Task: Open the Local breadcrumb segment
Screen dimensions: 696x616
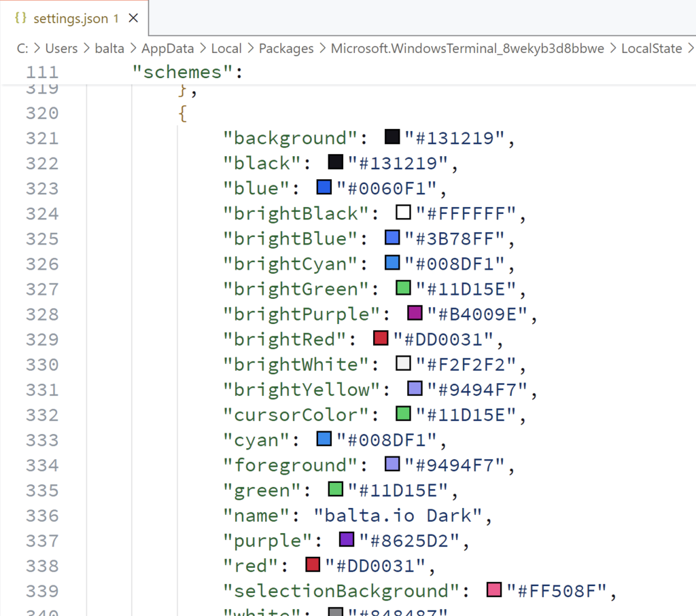Action: point(226,48)
